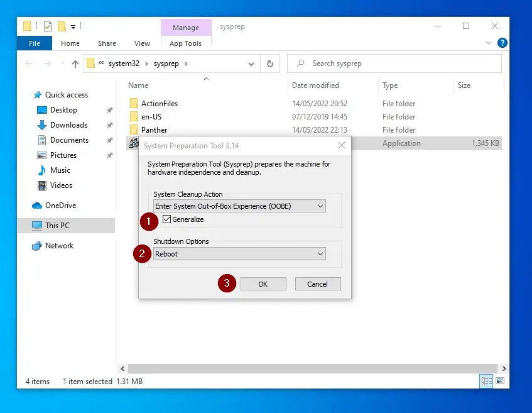Image resolution: width=532 pixels, height=413 pixels.
Task: Click the Properties quick access toolbar icon
Action: [x=48, y=26]
